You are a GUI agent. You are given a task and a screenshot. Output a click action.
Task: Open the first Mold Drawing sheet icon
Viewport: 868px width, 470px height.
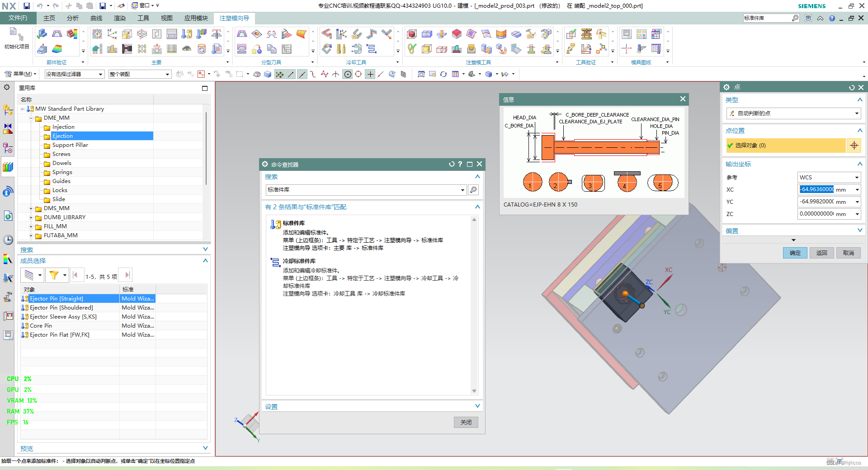(x=627, y=34)
